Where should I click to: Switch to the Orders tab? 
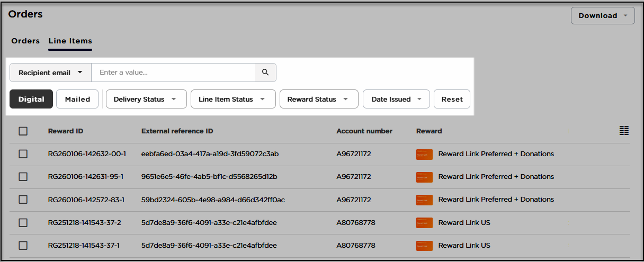click(25, 41)
